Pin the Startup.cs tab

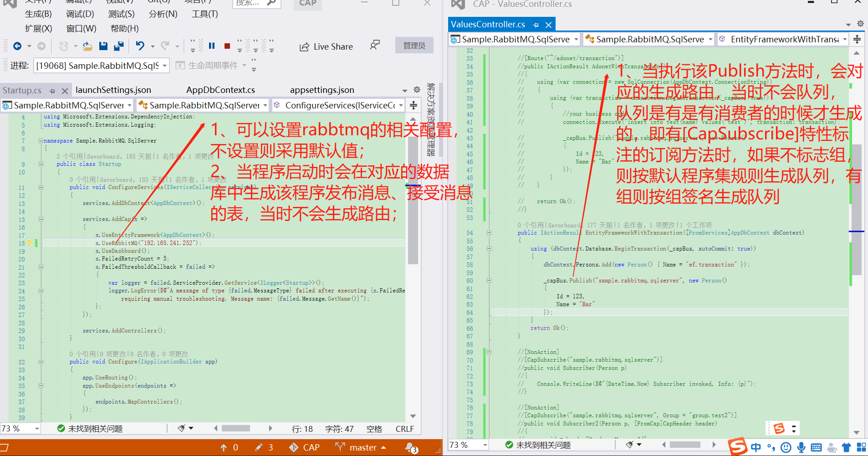pos(52,91)
